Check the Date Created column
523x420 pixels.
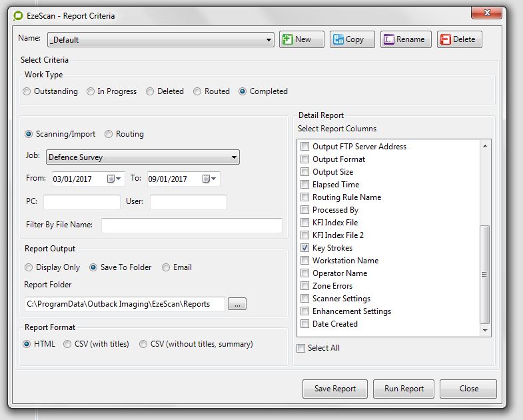tap(304, 324)
